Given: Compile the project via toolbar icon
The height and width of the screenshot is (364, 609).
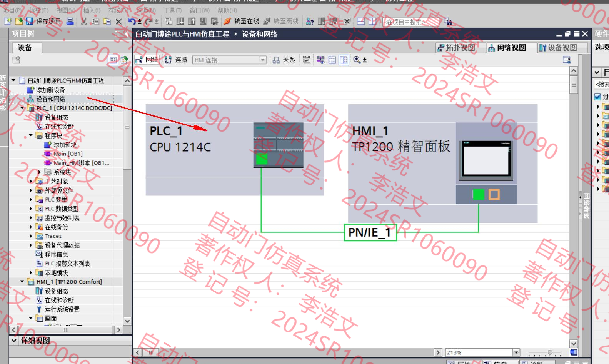Looking at the screenshot, I should pos(169,22).
